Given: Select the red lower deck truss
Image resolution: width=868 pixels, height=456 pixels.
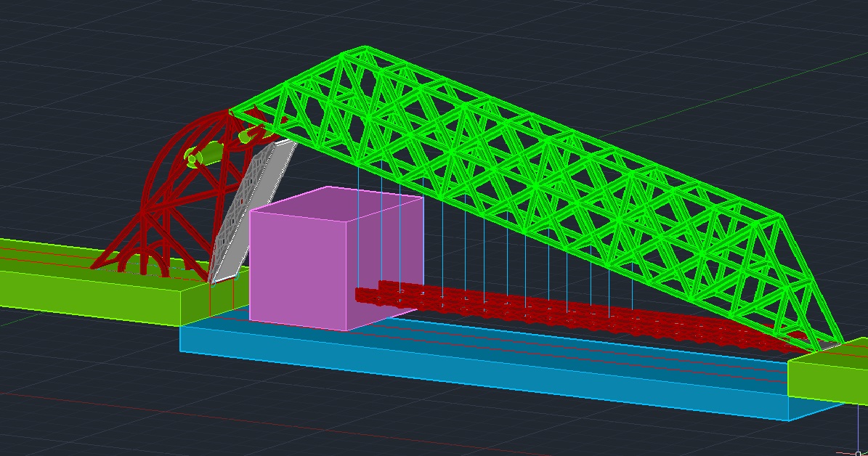Looking at the screenshot, I should [x=581, y=318].
